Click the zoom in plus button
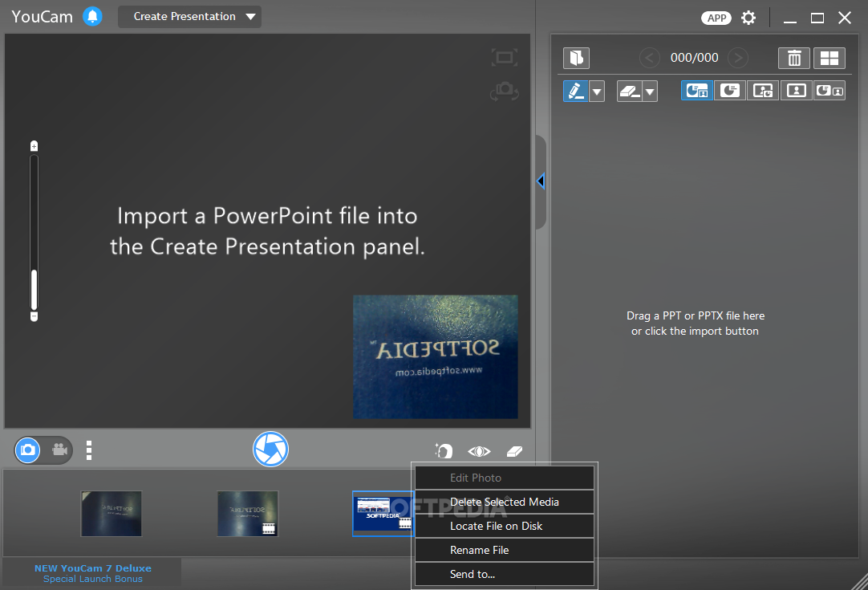 click(34, 146)
